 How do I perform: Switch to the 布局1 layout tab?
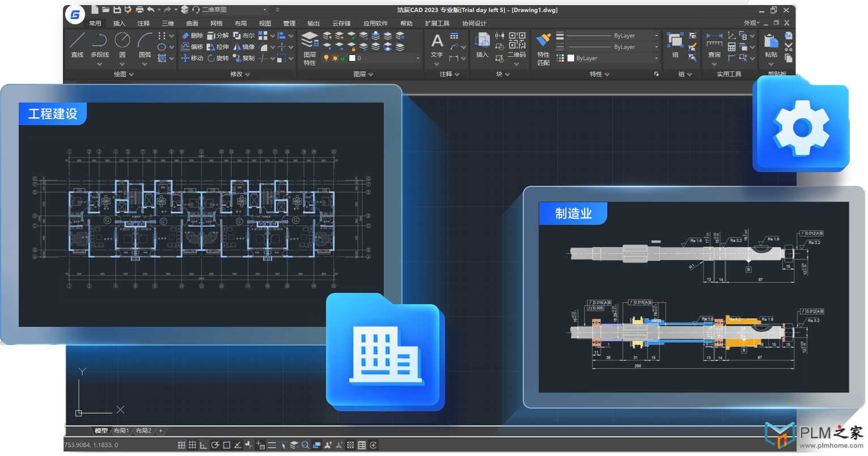click(121, 431)
